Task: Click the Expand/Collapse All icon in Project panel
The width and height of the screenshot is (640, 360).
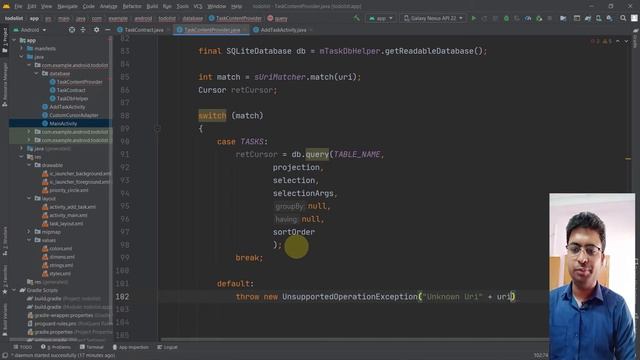Action: point(83,30)
